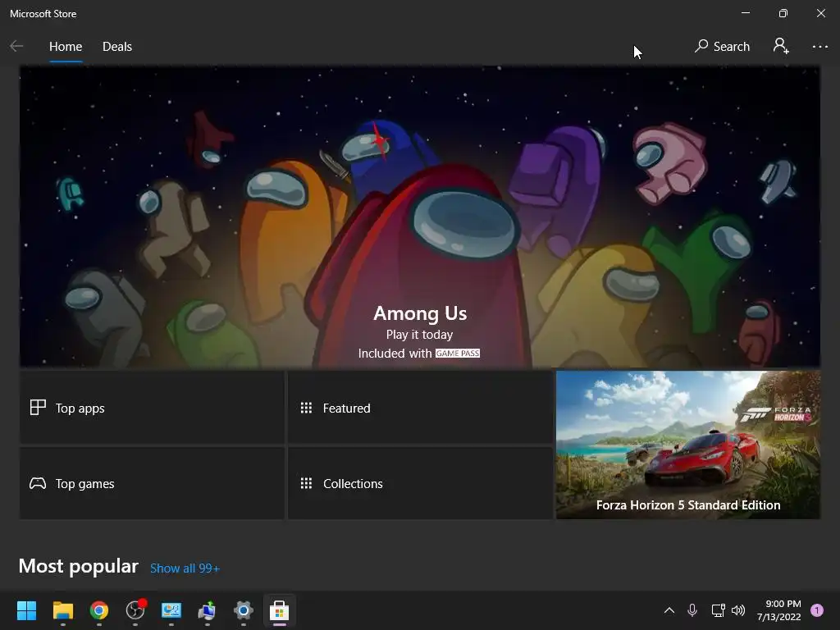The image size is (840, 630).
Task: Launch Google Chrome from the taskbar
Action: [x=99, y=610]
